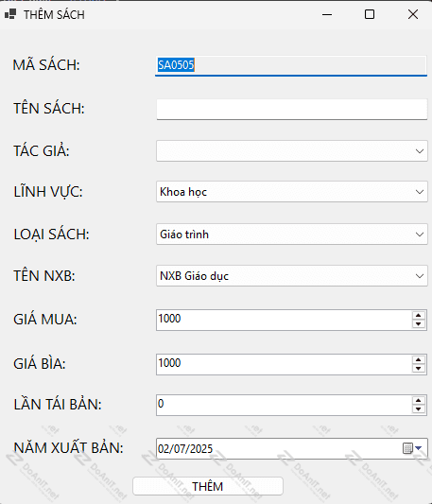The image size is (432, 504).
Task: Decrement LẦN TÁI BẢN spinner down arrow
Action: pos(418,408)
